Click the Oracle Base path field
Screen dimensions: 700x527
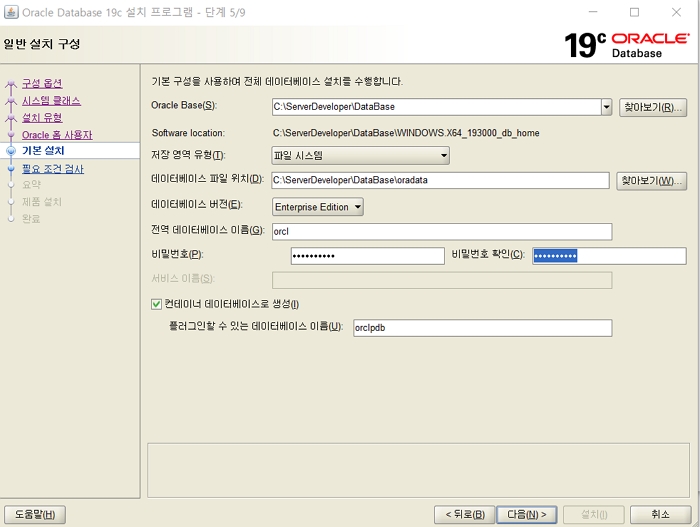pyautogui.click(x=436, y=107)
